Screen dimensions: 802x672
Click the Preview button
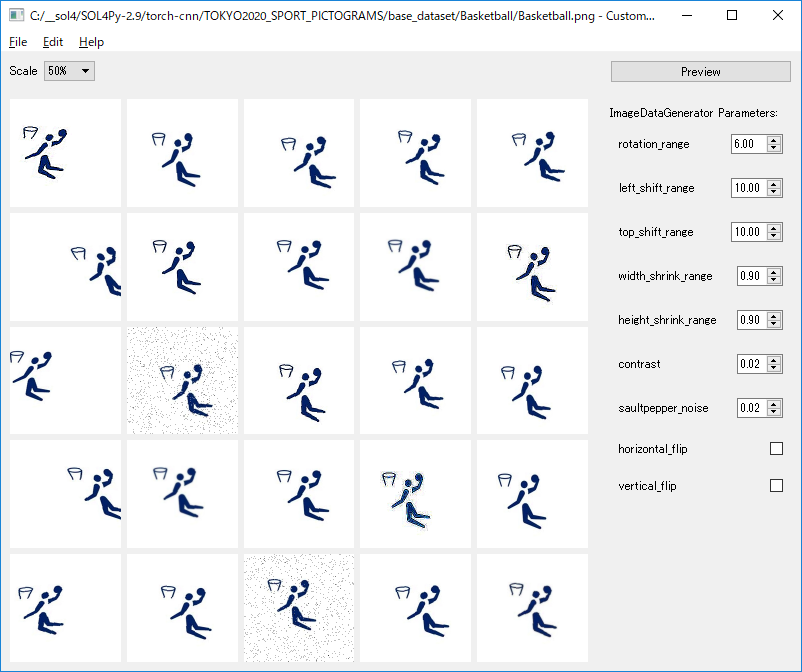pyautogui.click(x=700, y=72)
